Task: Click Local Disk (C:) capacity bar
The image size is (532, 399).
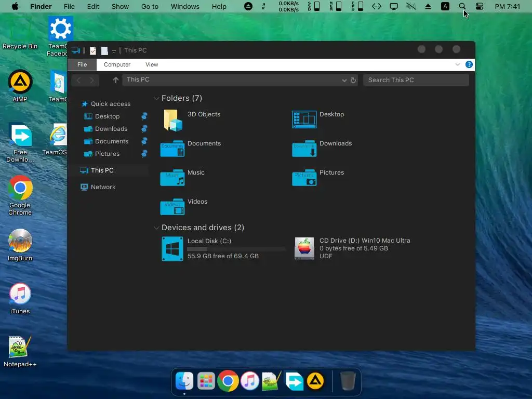Action: pyautogui.click(x=236, y=249)
